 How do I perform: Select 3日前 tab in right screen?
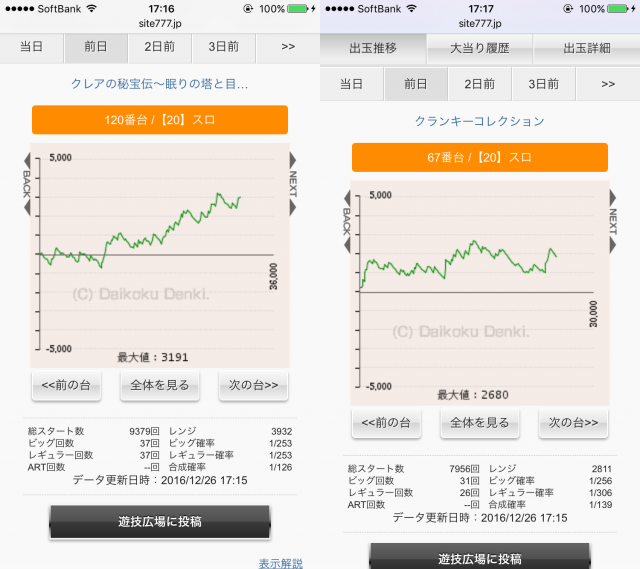click(x=543, y=84)
